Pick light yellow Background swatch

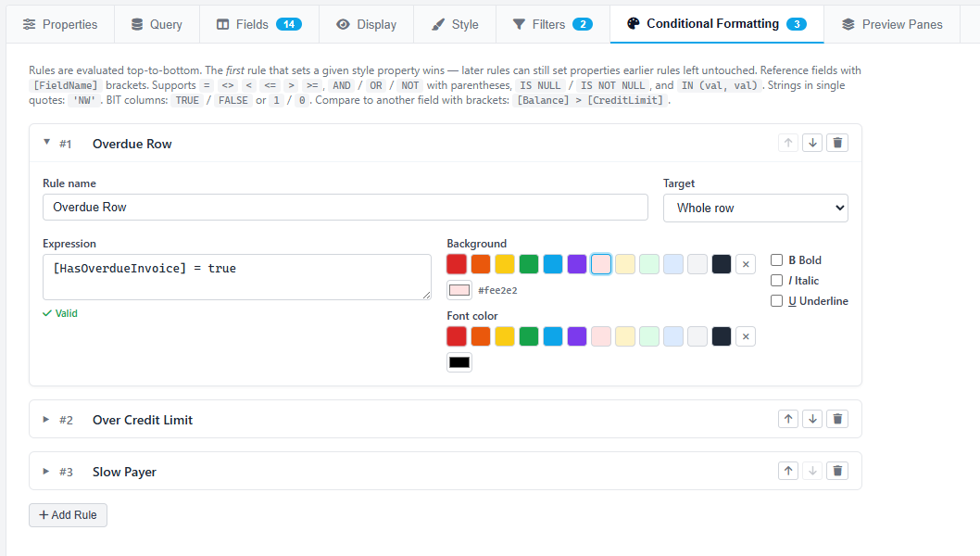(x=625, y=264)
